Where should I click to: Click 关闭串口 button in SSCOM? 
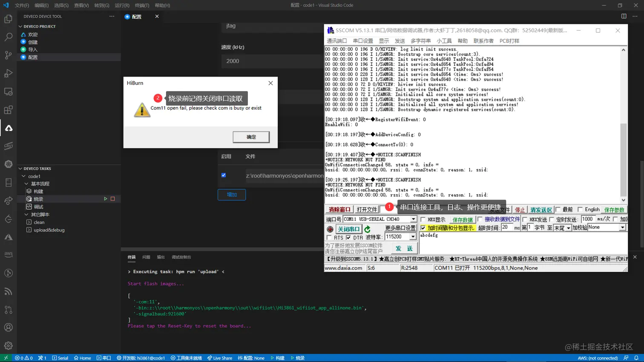348,229
